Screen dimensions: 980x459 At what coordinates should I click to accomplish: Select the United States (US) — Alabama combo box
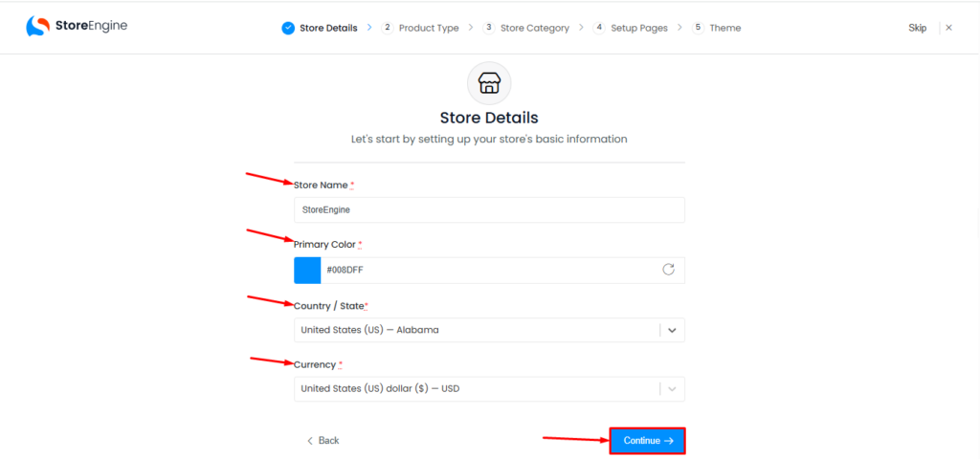click(x=477, y=331)
